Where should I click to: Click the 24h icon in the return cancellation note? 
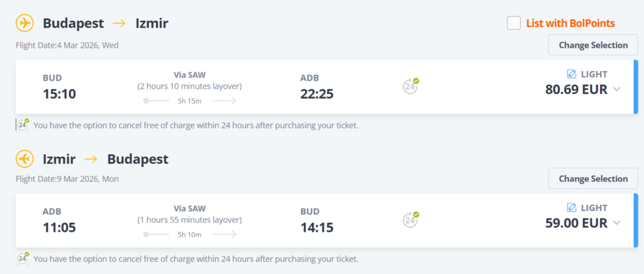coord(23,258)
